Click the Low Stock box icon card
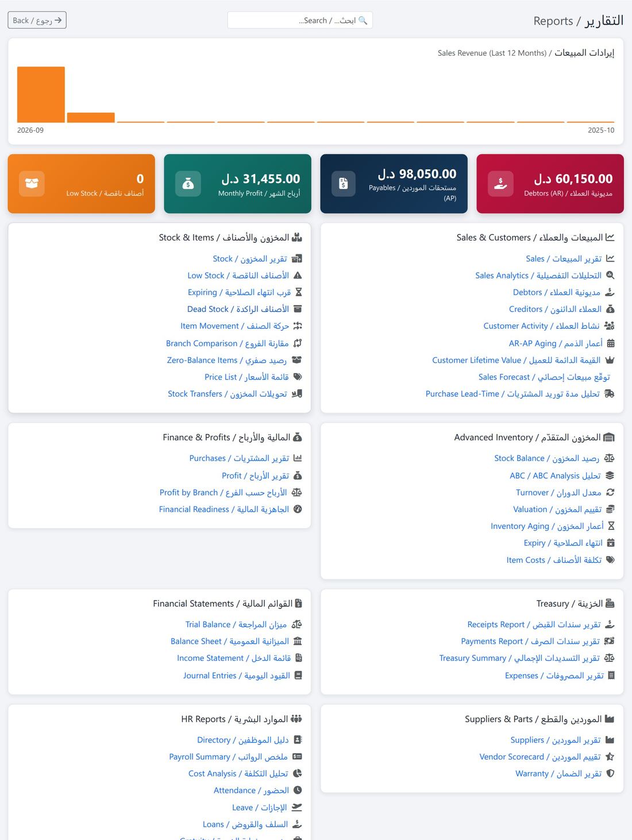The image size is (632, 840). (32, 184)
